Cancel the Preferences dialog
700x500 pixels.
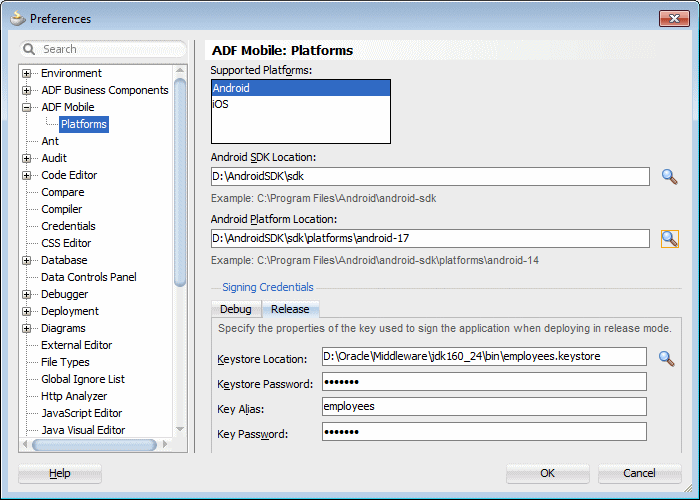pos(639,473)
